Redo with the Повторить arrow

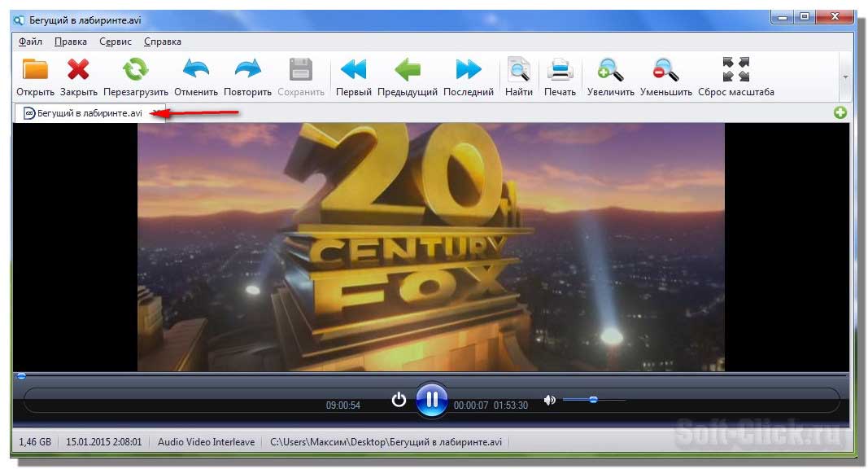coord(247,71)
